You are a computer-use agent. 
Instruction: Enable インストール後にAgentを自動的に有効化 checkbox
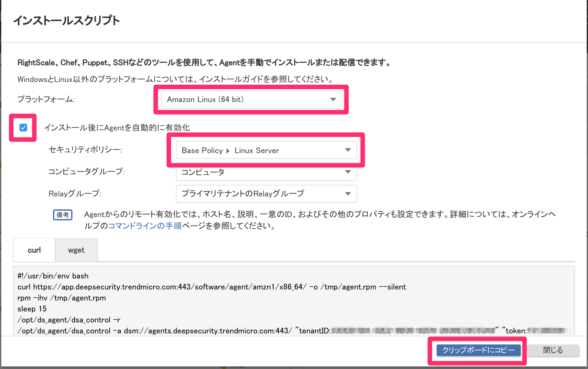tap(23, 128)
